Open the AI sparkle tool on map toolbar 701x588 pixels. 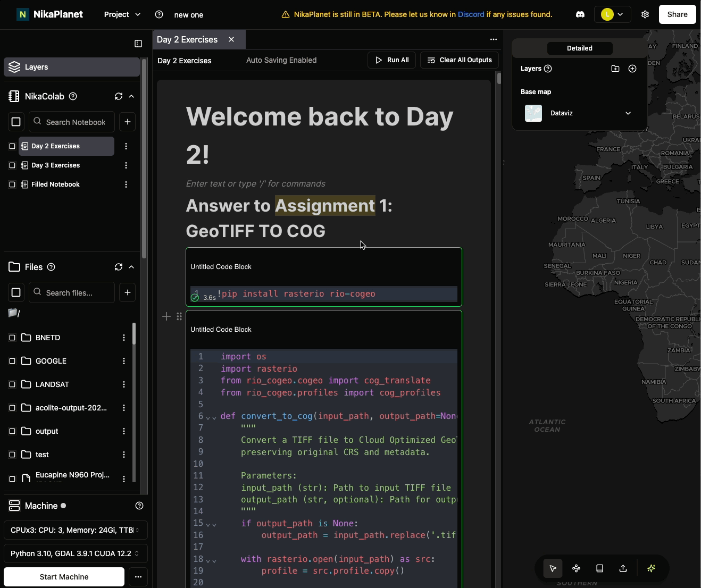pos(651,568)
